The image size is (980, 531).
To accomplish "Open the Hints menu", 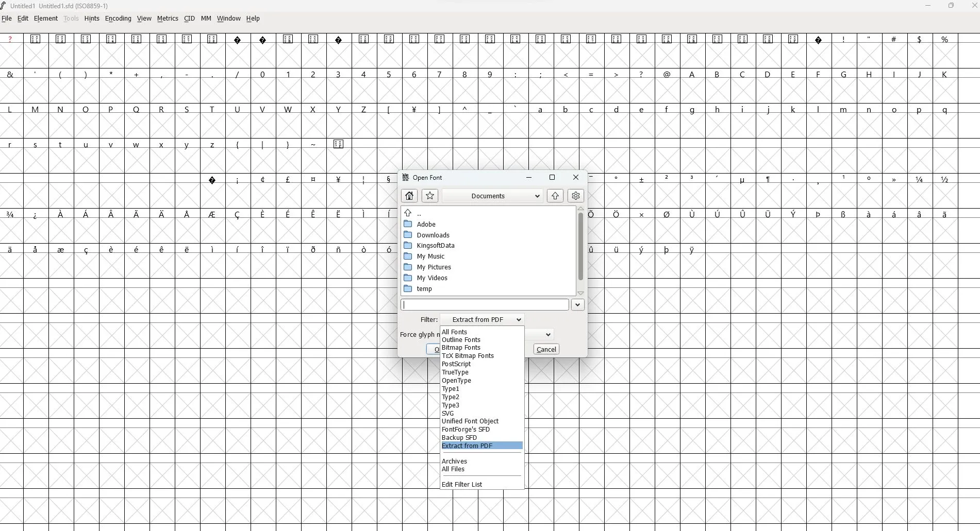I will pos(92,19).
